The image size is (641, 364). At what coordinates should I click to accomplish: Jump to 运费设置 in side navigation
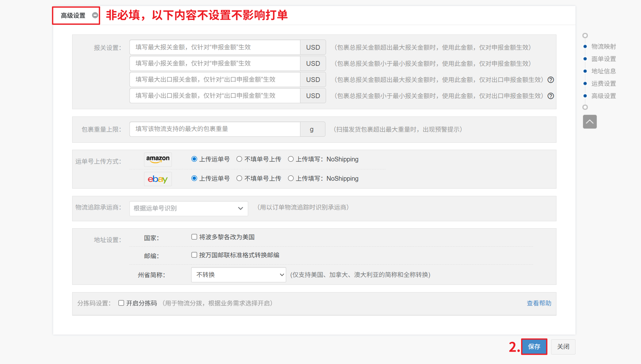[x=603, y=84]
